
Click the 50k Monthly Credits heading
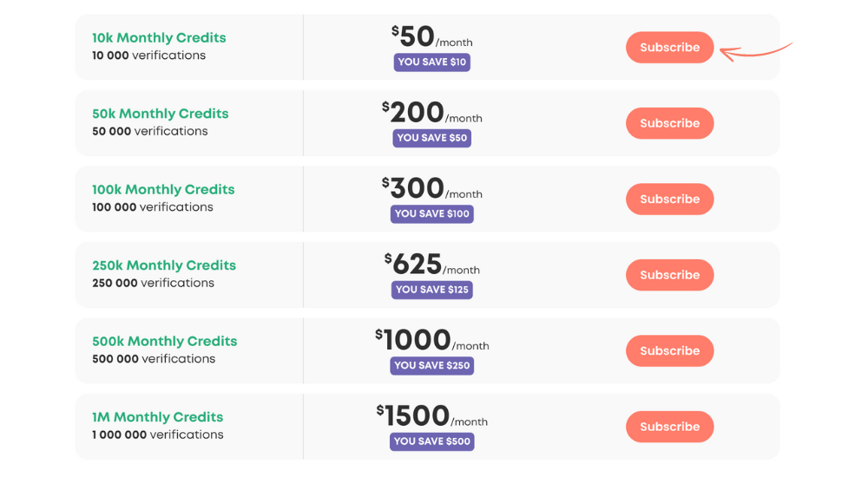coord(160,114)
